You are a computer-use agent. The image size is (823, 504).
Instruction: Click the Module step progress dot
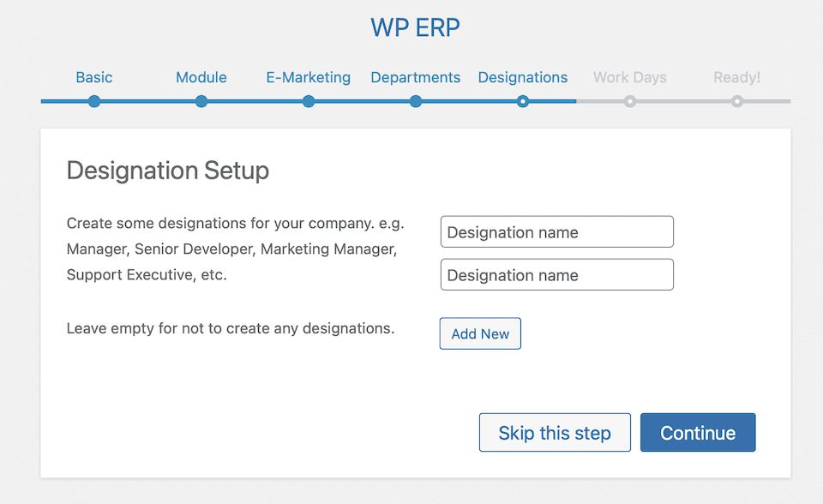coord(201,101)
